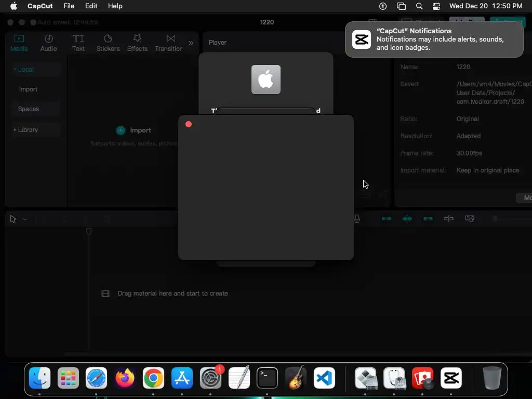532x399 pixels.
Task: Open the File menu
Action: (69, 6)
